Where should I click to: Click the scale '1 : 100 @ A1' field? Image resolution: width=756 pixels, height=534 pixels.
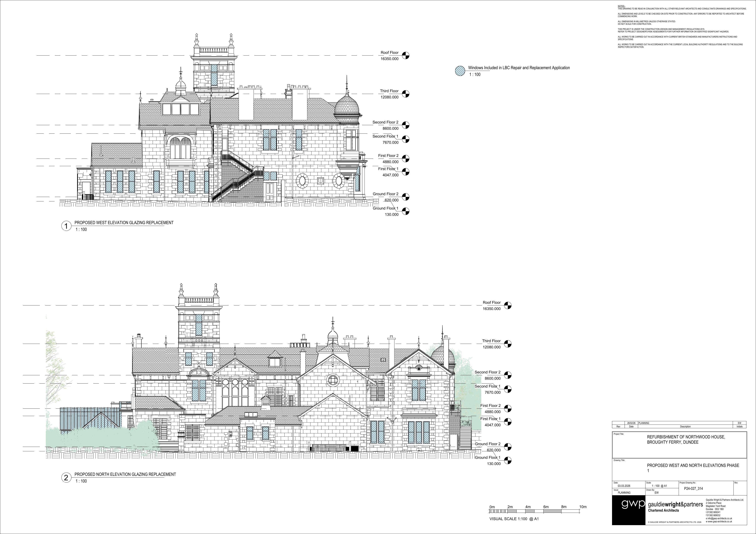[660, 486]
